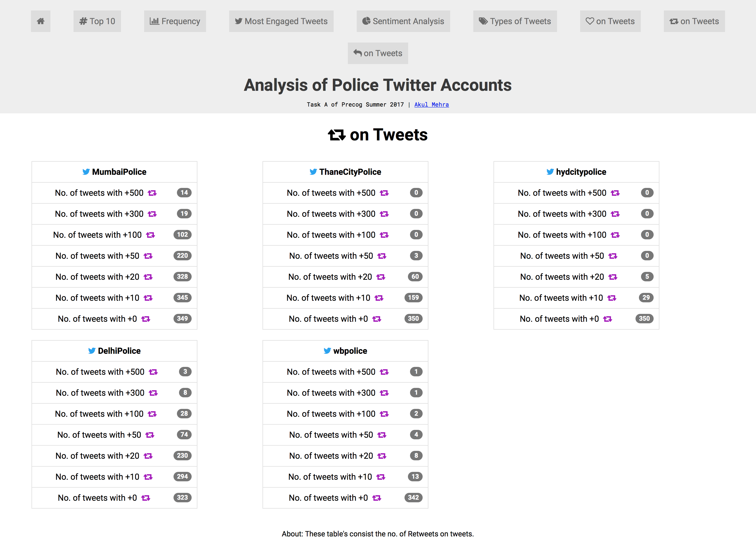This screenshot has width=756, height=538.
Task: Click the heart on Tweets button
Action: click(610, 21)
